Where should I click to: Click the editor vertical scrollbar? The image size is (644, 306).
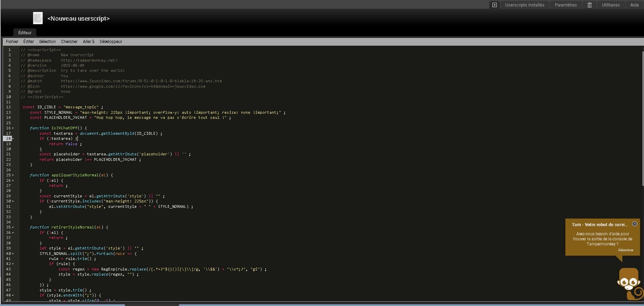(x=642, y=118)
